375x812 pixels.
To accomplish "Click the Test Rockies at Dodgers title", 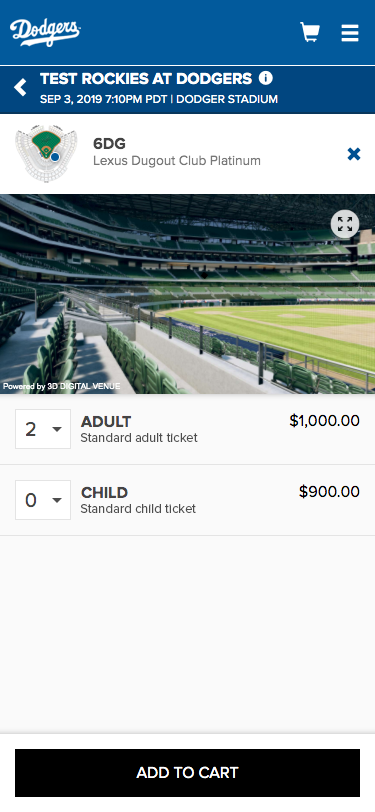I will (x=146, y=79).
